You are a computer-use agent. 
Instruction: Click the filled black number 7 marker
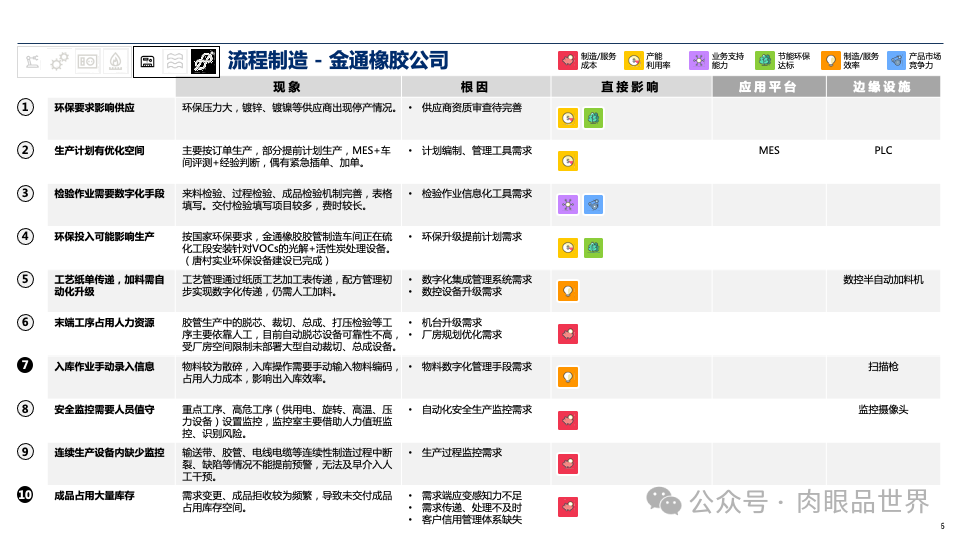pyautogui.click(x=25, y=366)
